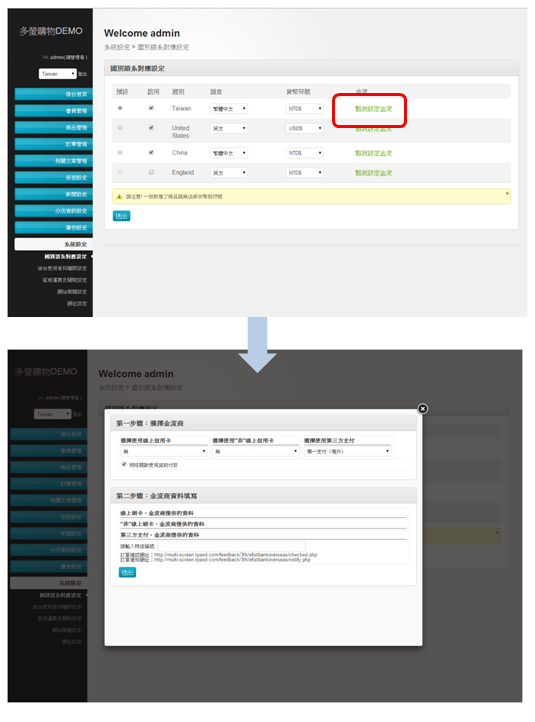Click the warning triangle icon in yellow notice

click(x=119, y=197)
